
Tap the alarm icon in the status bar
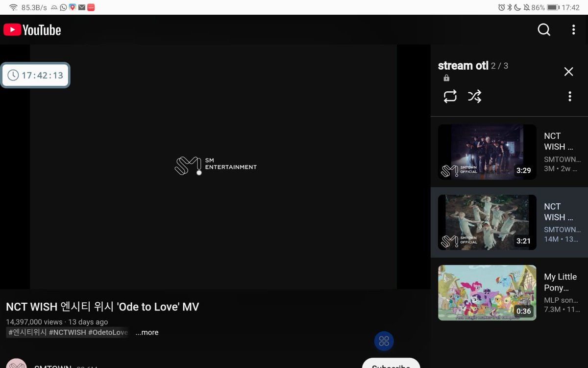click(501, 7)
